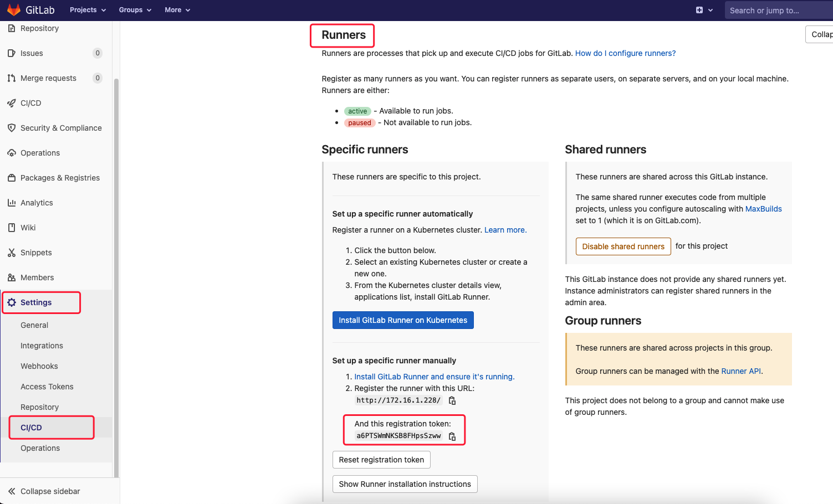Click the CI/CD rocket icon in sidebar
This screenshot has height=504, width=833.
[12, 103]
